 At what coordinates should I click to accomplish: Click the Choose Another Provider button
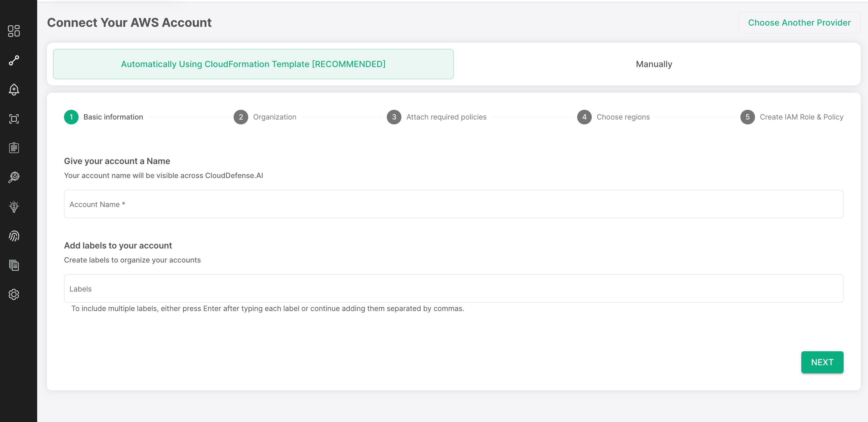[799, 23]
